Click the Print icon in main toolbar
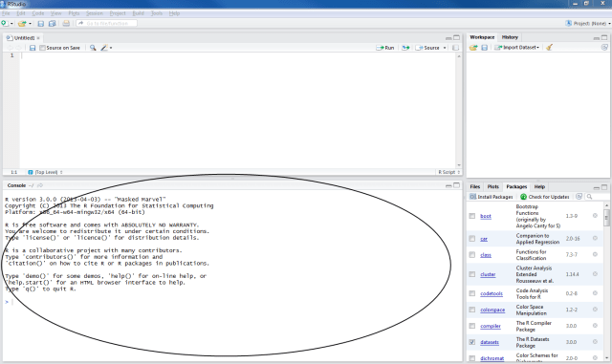 (x=66, y=24)
